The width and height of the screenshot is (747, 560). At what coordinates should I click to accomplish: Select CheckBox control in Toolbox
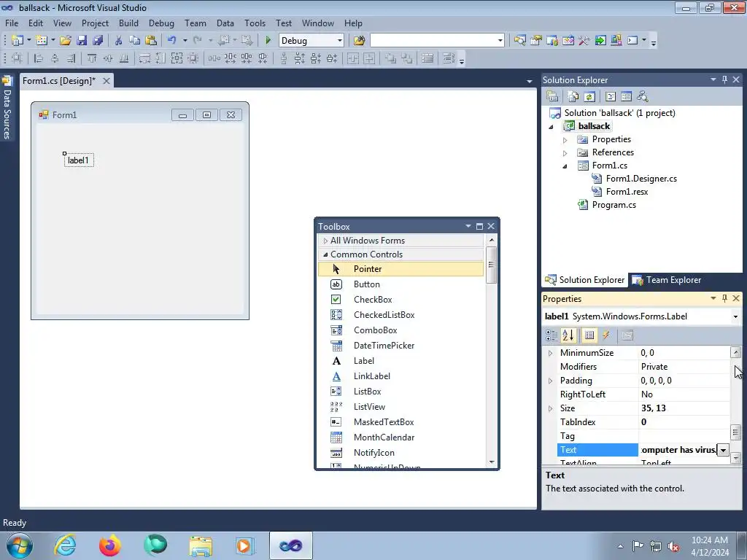(400, 300)
